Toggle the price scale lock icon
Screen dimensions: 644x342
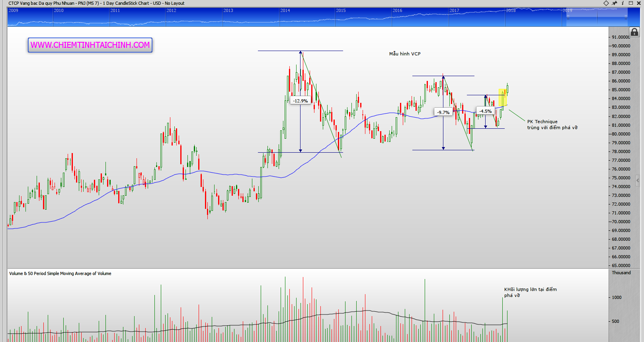(634, 32)
